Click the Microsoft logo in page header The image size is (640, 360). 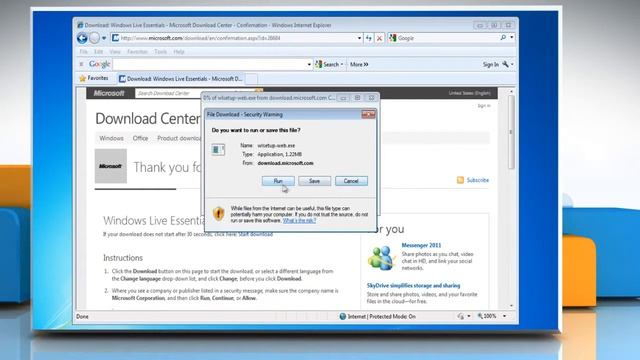(109, 93)
